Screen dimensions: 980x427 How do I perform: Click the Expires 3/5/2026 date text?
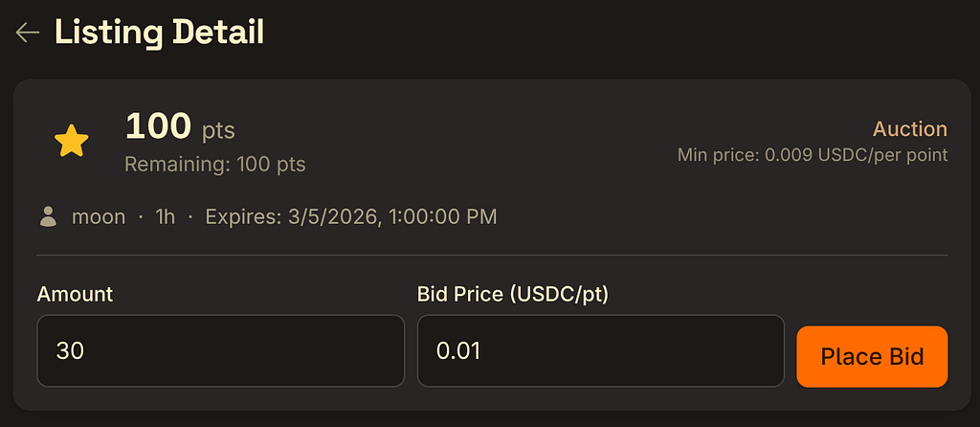click(349, 216)
